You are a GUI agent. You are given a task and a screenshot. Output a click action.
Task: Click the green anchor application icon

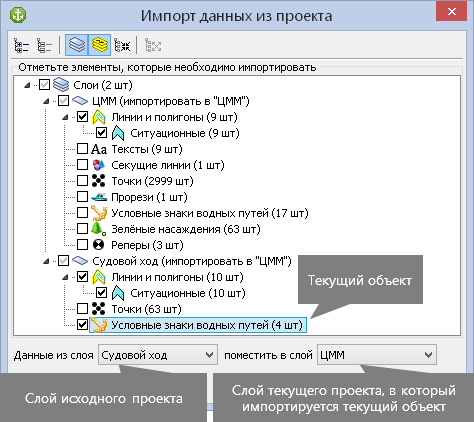(x=18, y=15)
